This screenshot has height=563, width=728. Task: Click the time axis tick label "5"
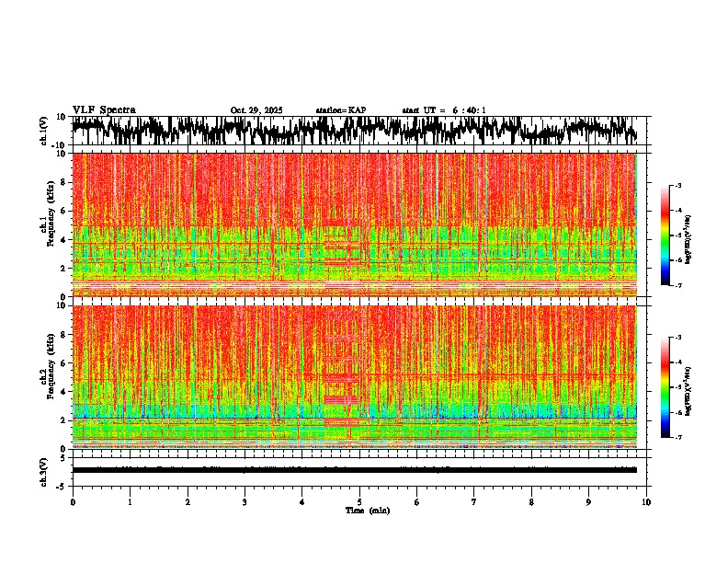[x=359, y=502]
